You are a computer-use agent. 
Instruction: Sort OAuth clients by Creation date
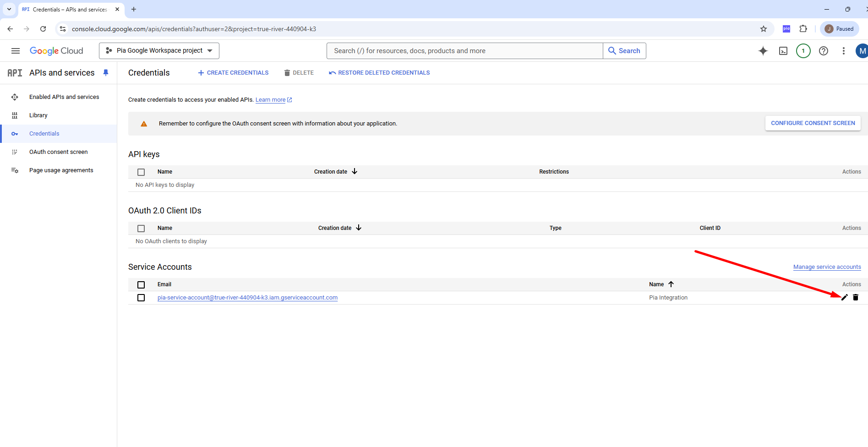(339, 228)
